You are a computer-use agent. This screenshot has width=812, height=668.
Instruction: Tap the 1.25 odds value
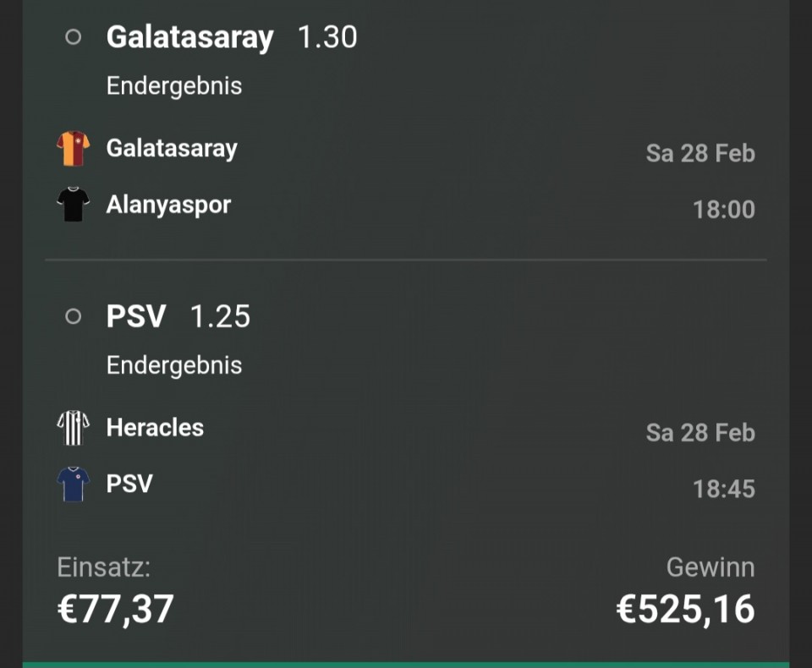pos(220,316)
